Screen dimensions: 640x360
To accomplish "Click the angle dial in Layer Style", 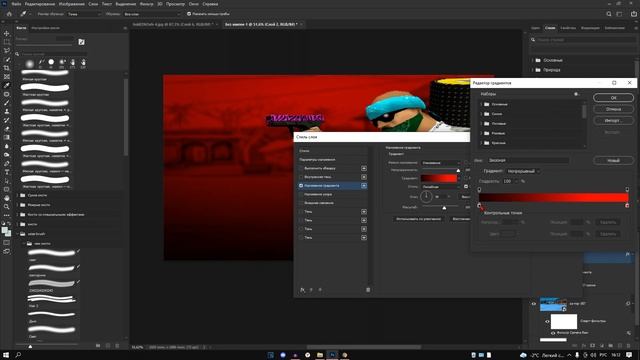I will 426,197.
